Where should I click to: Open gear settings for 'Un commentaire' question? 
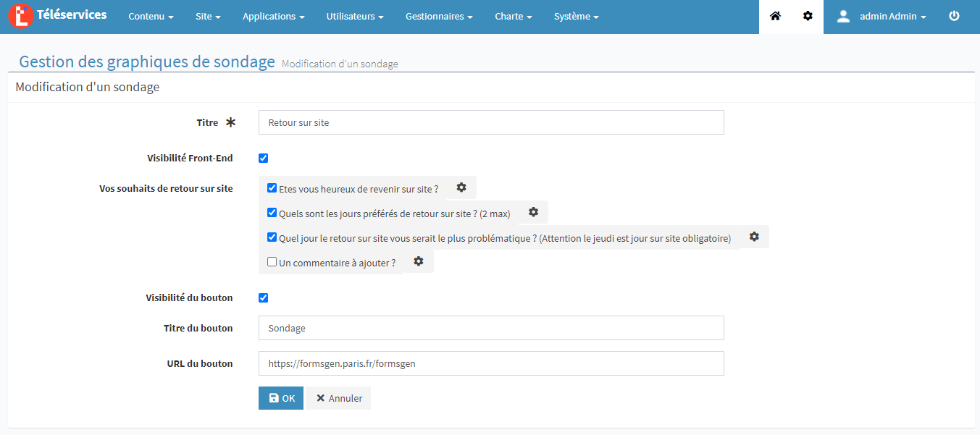click(419, 261)
